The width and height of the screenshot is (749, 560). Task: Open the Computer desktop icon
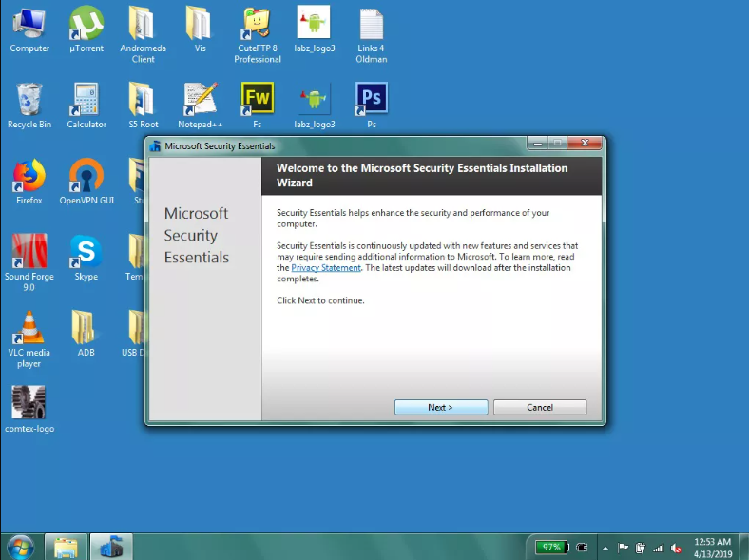pos(29,30)
